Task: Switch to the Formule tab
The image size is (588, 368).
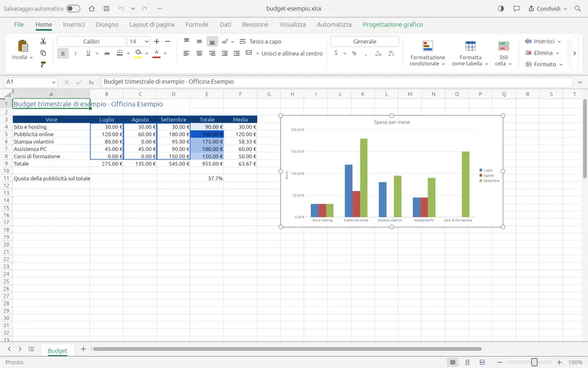Action: click(197, 25)
